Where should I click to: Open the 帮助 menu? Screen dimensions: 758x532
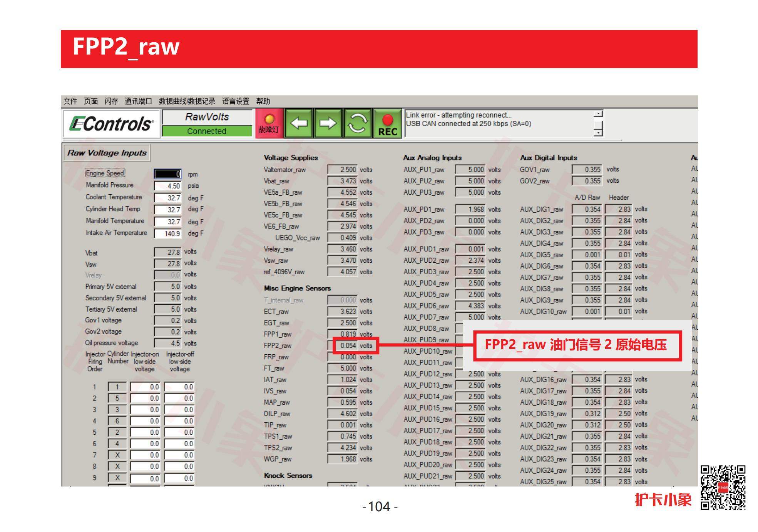[263, 101]
